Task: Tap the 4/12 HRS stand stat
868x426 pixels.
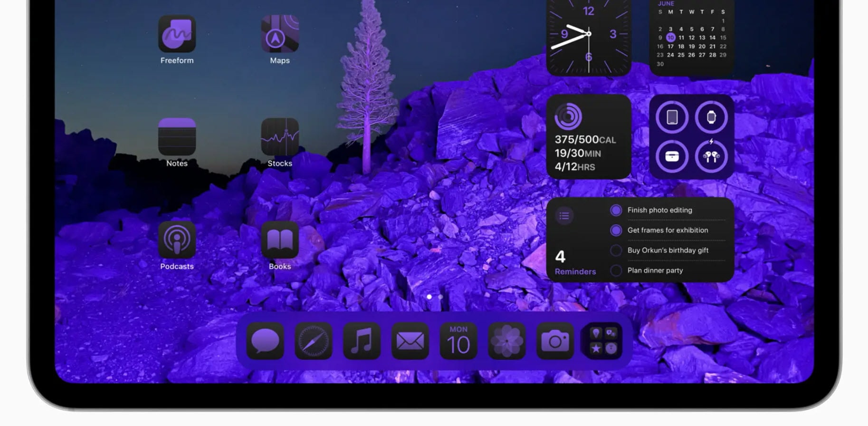Action: coord(575,167)
